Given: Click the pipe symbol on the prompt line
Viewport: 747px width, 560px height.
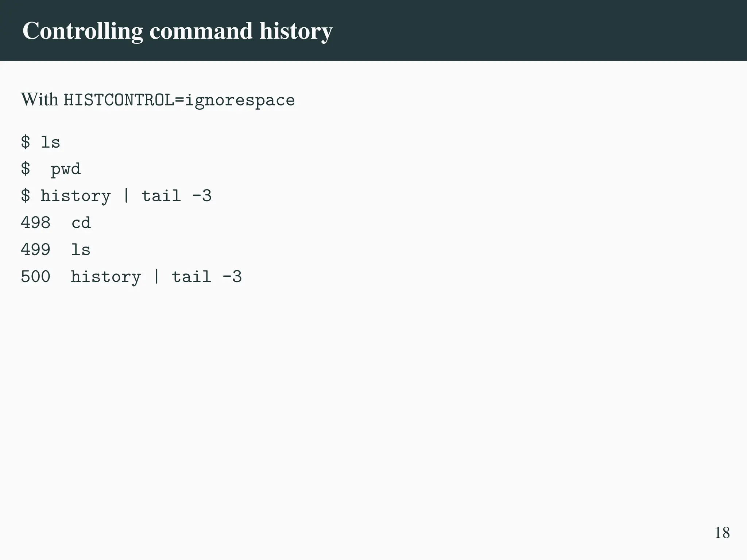Looking at the screenshot, I should pos(126,196).
